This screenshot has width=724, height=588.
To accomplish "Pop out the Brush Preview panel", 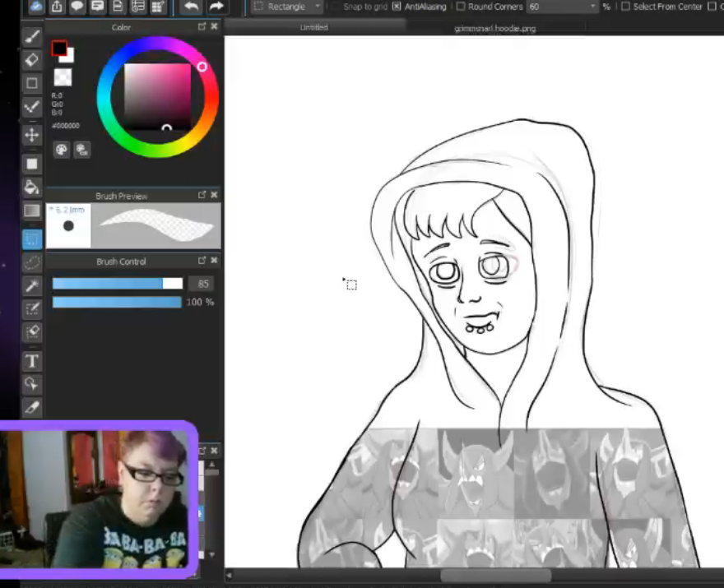I will click(202, 195).
